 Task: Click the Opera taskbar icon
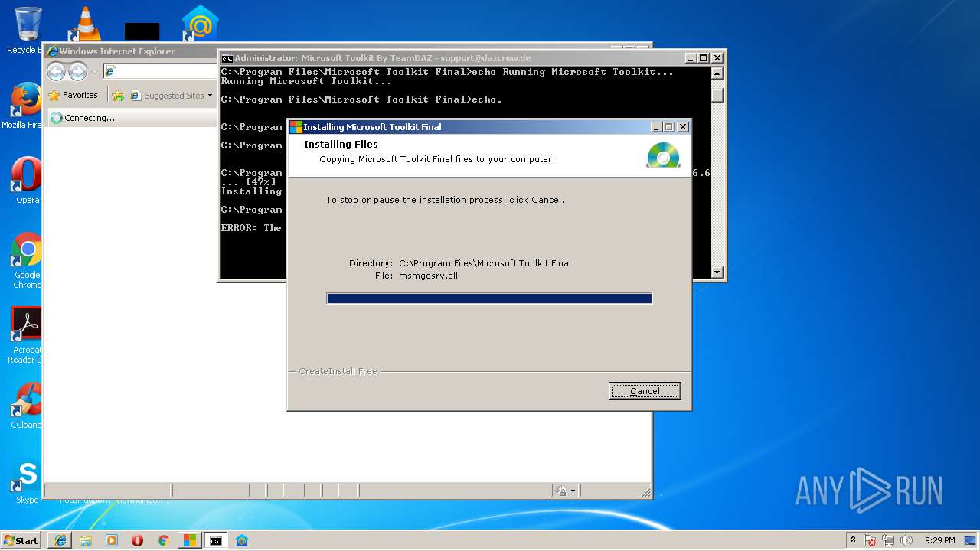(x=138, y=540)
